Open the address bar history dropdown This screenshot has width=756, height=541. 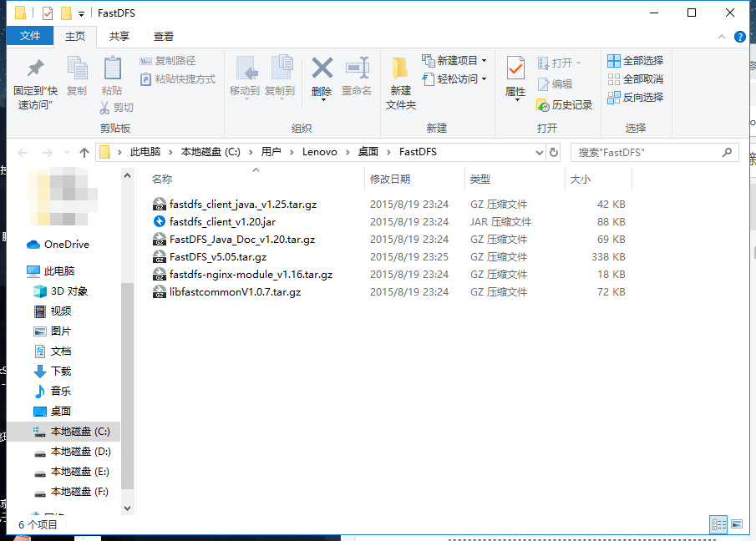(x=540, y=152)
